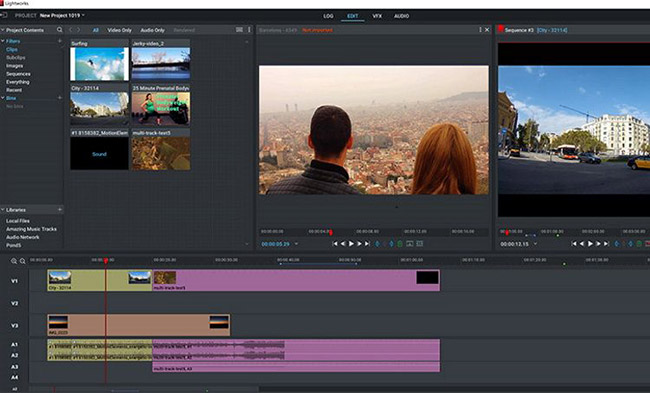Filter bin by Video Only
Viewport: 650px width, 393px height.
[119, 30]
